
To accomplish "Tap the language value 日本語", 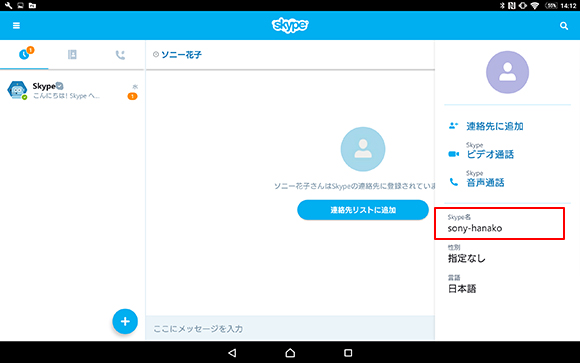I will [x=462, y=289].
